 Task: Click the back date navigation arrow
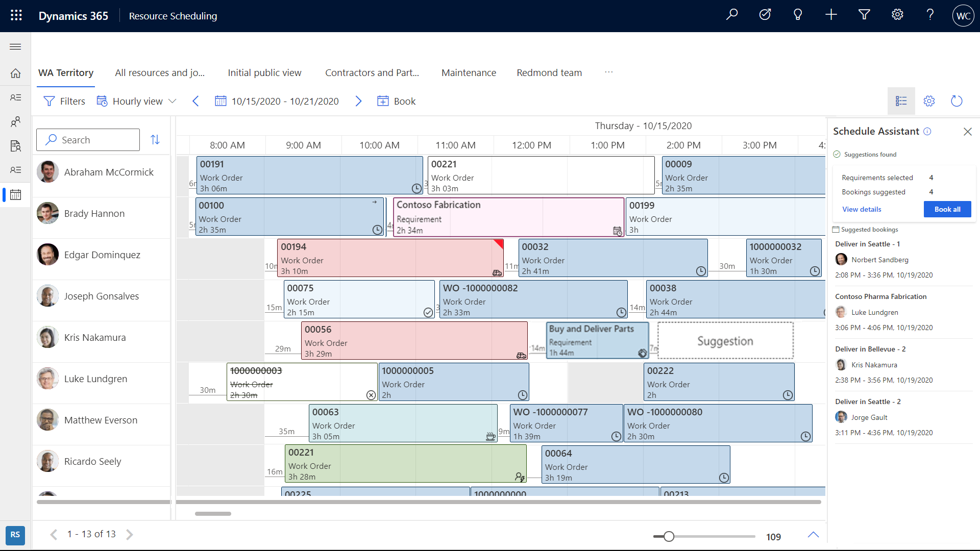[x=196, y=101]
